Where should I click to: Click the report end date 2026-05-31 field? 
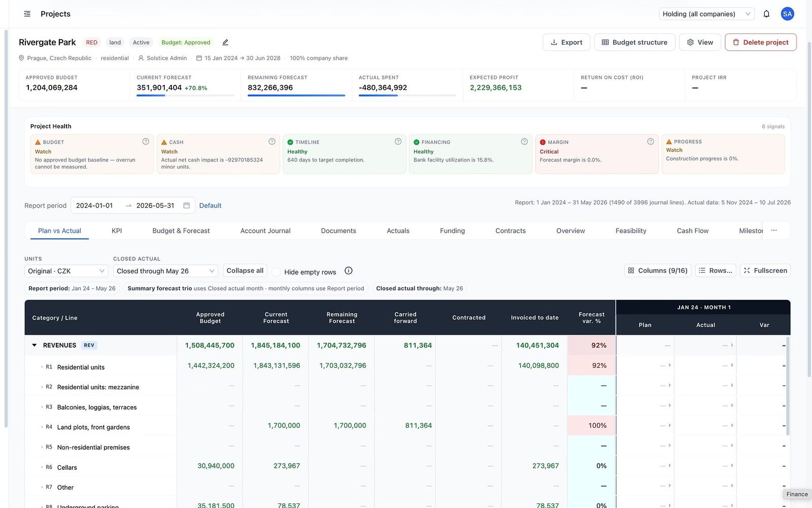tap(155, 205)
